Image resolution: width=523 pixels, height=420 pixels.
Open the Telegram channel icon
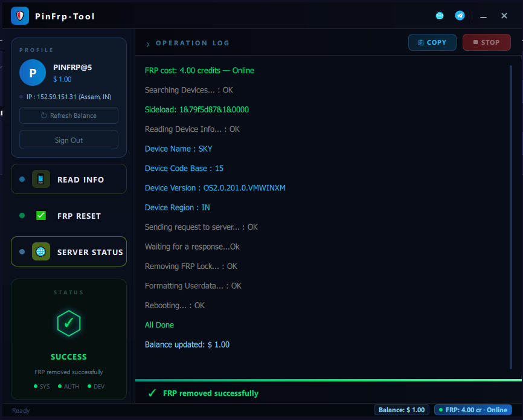click(x=460, y=16)
